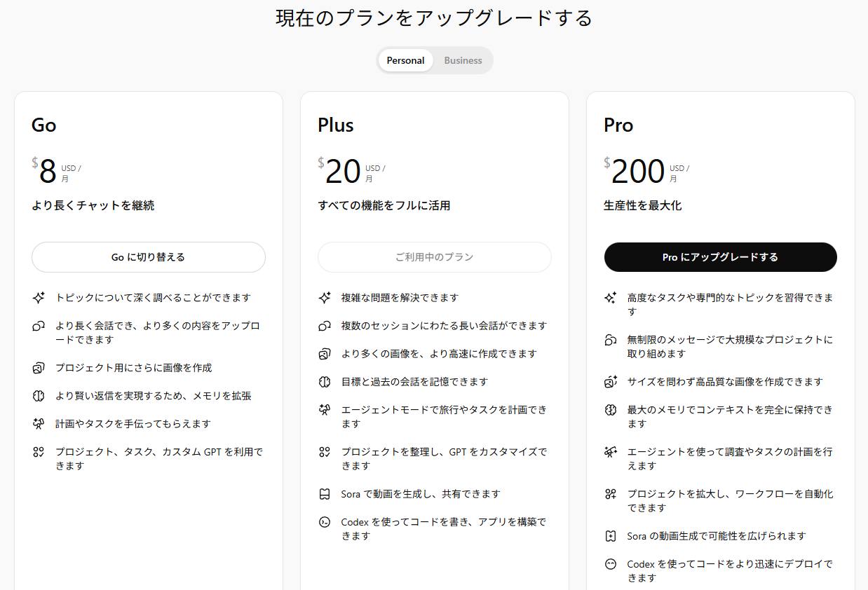Click the memory icon next to 目標と過去の会話を記憶できます
This screenshot has height=590, width=868.
(325, 381)
